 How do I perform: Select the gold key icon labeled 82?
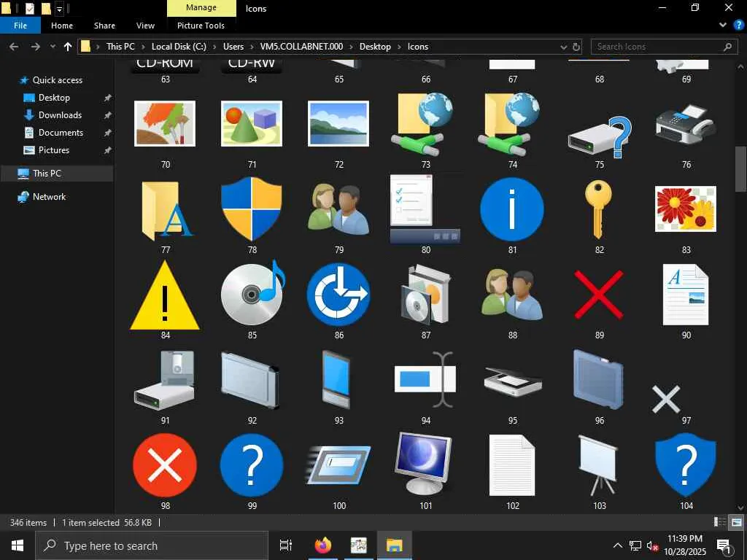tap(598, 209)
